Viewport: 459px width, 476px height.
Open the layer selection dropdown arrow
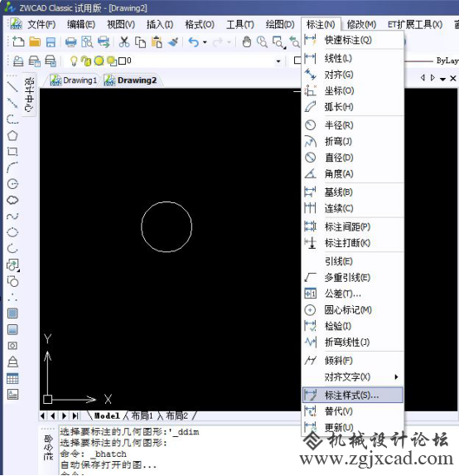point(278,61)
